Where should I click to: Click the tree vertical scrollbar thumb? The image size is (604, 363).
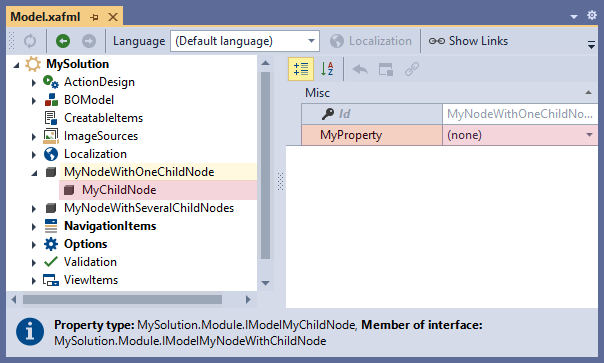tap(265, 165)
